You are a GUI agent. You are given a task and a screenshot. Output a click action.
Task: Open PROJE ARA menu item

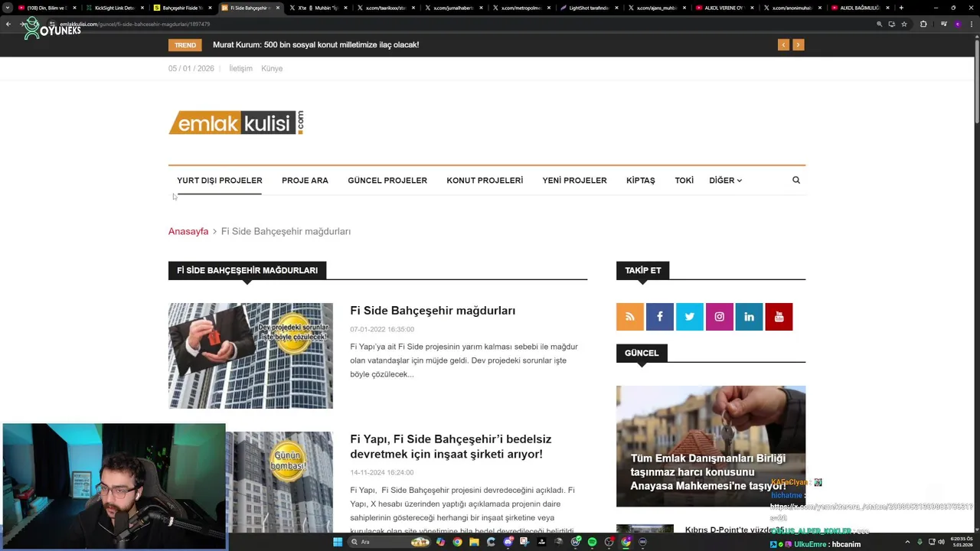coord(305,181)
